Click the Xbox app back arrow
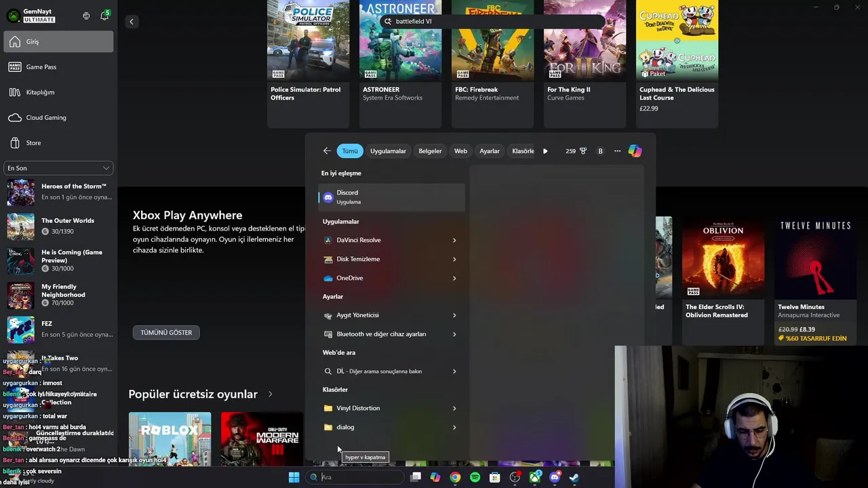Screen dimensions: 868x488 point(132,22)
